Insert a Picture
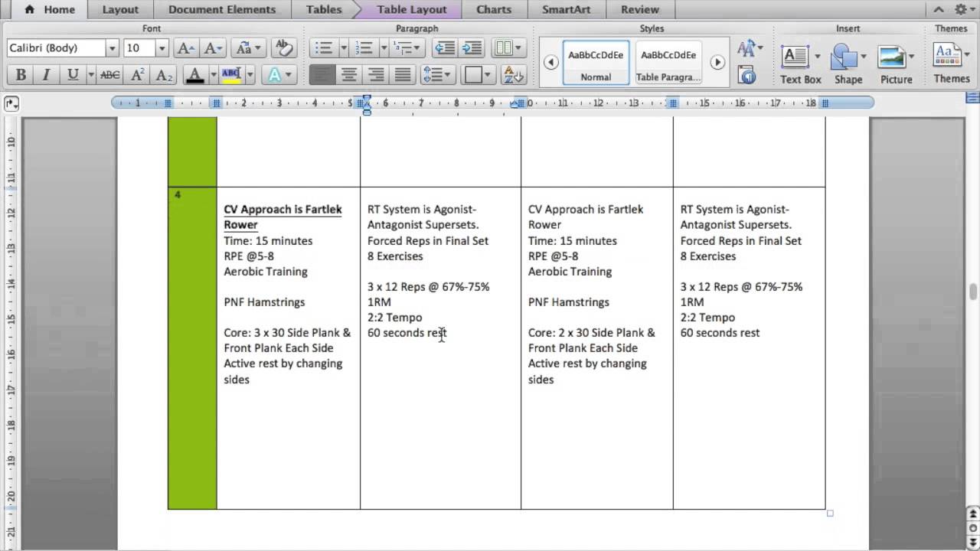The width and height of the screenshot is (980, 551). pos(896,63)
